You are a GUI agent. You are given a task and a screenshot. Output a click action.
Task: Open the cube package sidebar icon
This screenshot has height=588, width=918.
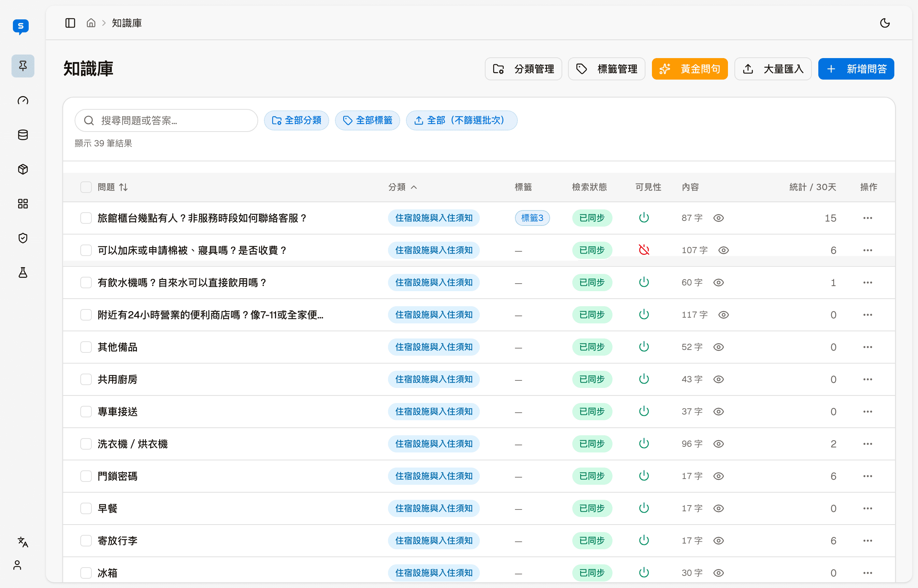(23, 169)
